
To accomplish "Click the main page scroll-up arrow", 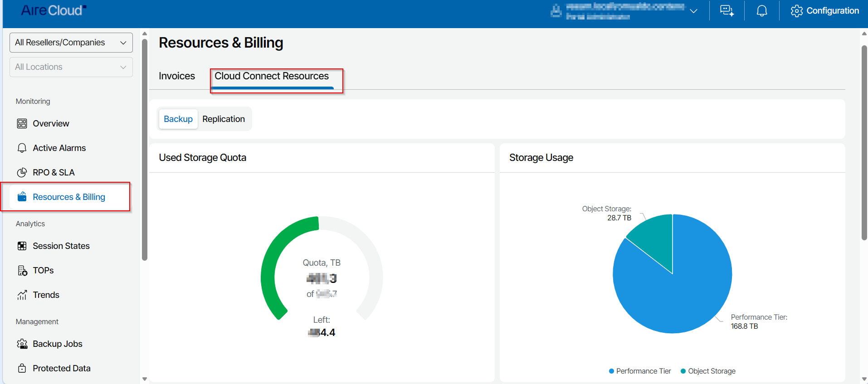I will click(x=864, y=34).
